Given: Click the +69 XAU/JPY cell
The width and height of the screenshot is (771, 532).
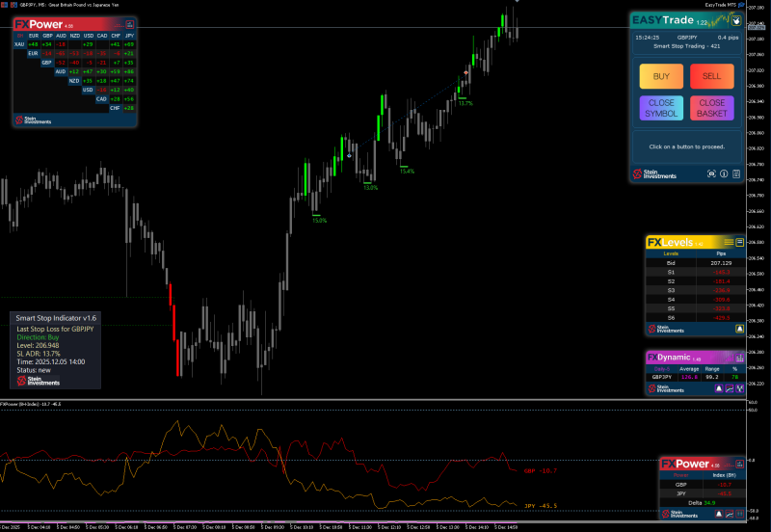Looking at the screenshot, I should [129, 44].
